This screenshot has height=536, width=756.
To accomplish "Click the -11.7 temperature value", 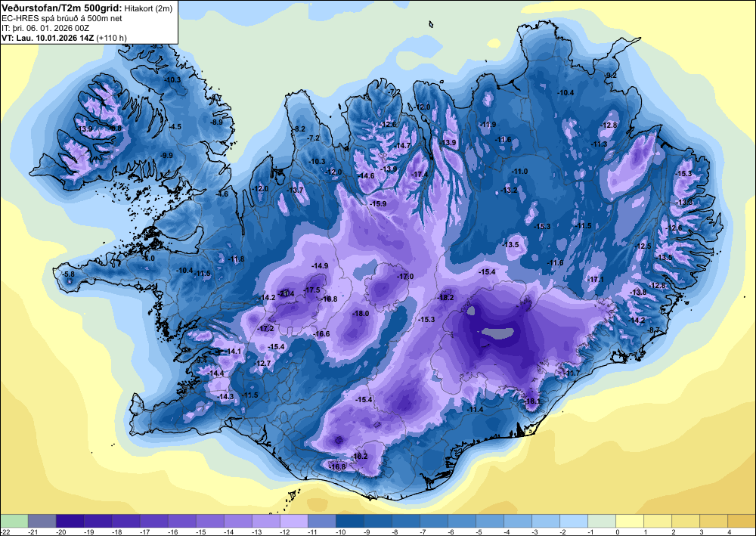I will click(x=572, y=373).
